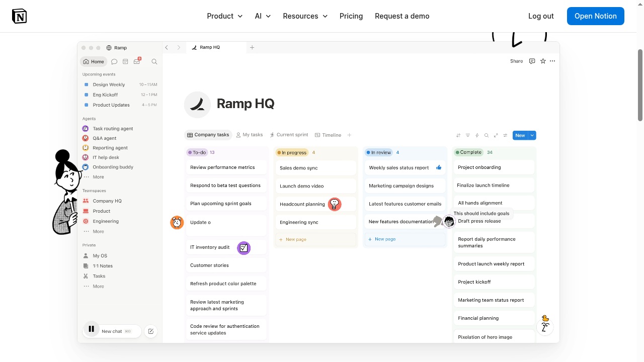Click the Open Notion button
This screenshot has height=362, width=644.
(596, 16)
